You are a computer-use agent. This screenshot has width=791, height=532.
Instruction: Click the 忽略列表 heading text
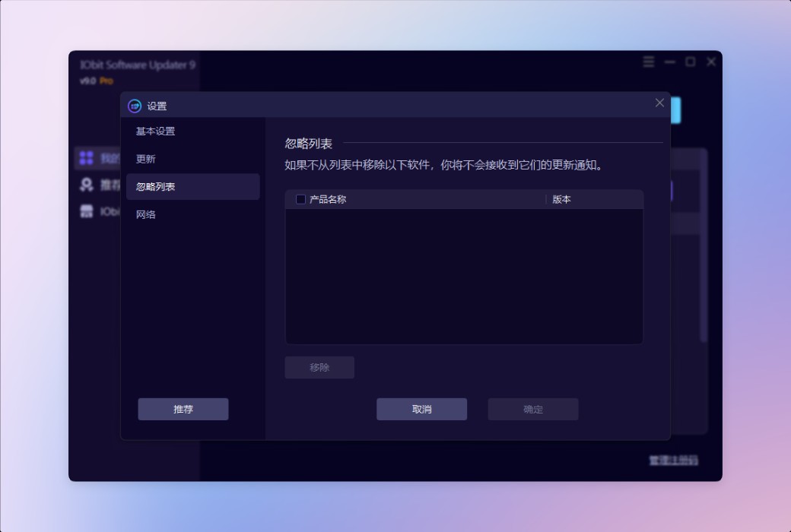[x=308, y=144]
